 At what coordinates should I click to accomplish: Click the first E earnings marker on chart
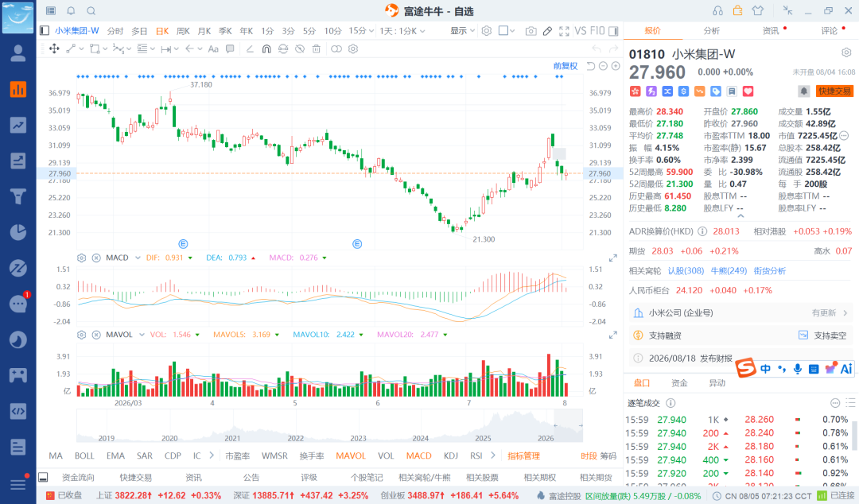[183, 244]
